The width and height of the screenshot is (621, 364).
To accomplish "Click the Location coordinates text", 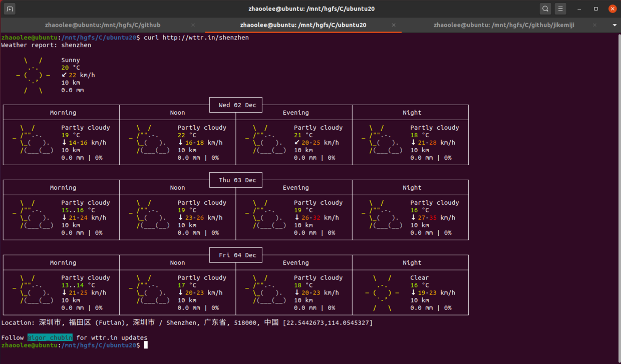I will pos(328,323).
